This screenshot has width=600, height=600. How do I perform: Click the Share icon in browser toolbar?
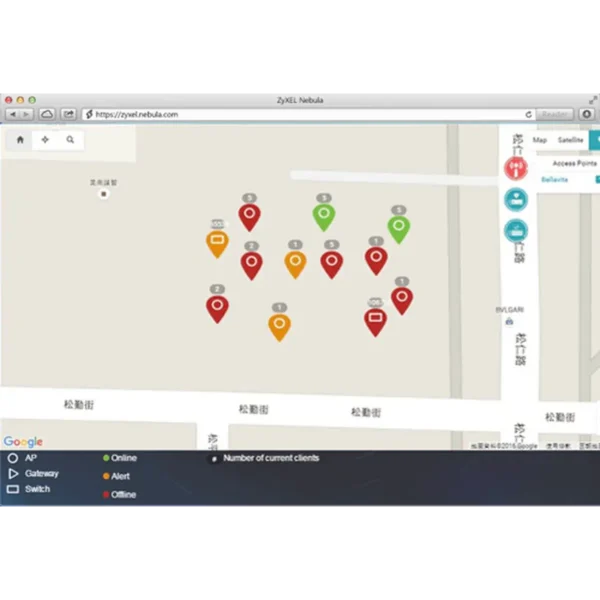point(68,114)
